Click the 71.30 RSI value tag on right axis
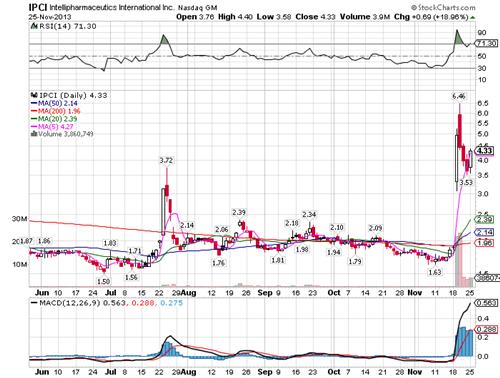This screenshot has width=500, height=378. [487, 43]
